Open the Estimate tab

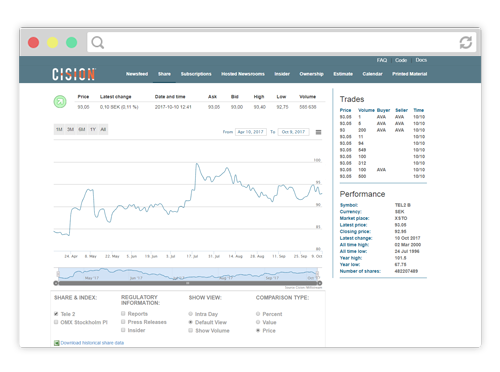pyautogui.click(x=343, y=74)
